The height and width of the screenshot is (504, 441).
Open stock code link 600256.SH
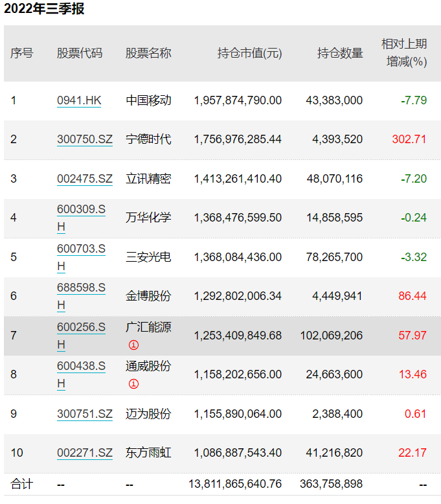81,336
